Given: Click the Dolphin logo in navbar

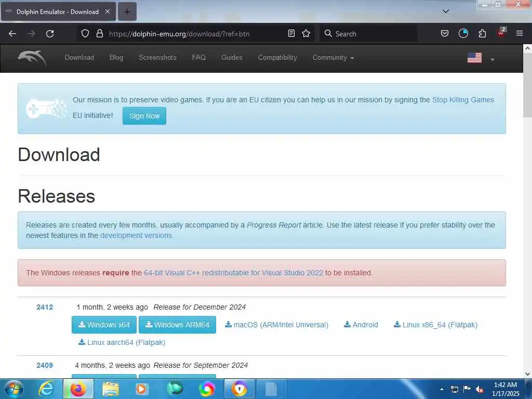Looking at the screenshot, I should 32,58.
